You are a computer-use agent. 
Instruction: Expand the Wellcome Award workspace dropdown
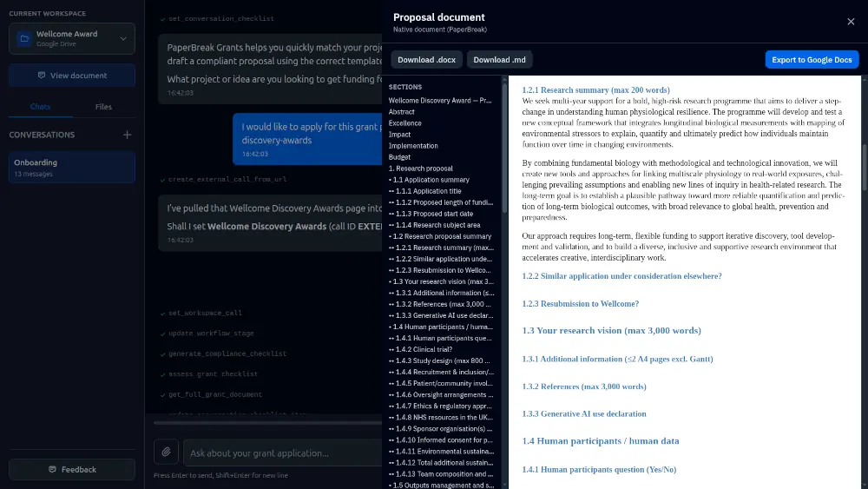coord(123,39)
